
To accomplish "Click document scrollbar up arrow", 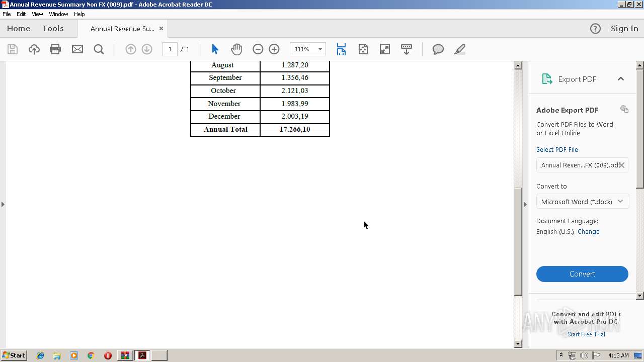I will (518, 65).
